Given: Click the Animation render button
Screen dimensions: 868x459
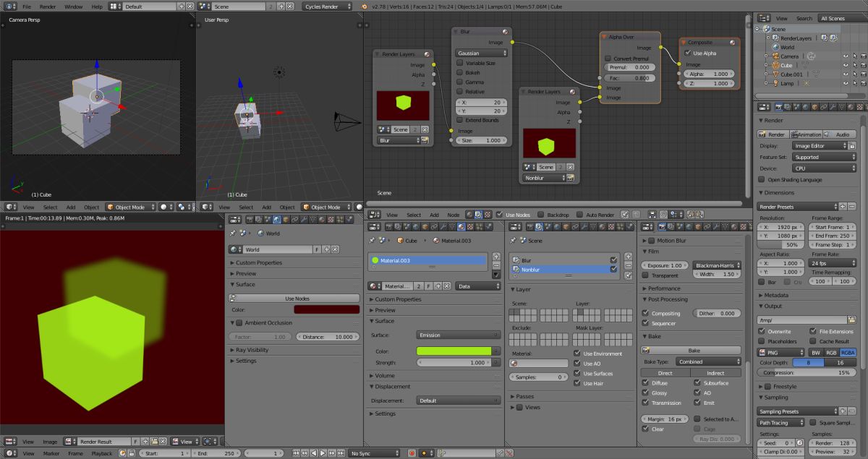Looking at the screenshot, I should (x=807, y=134).
